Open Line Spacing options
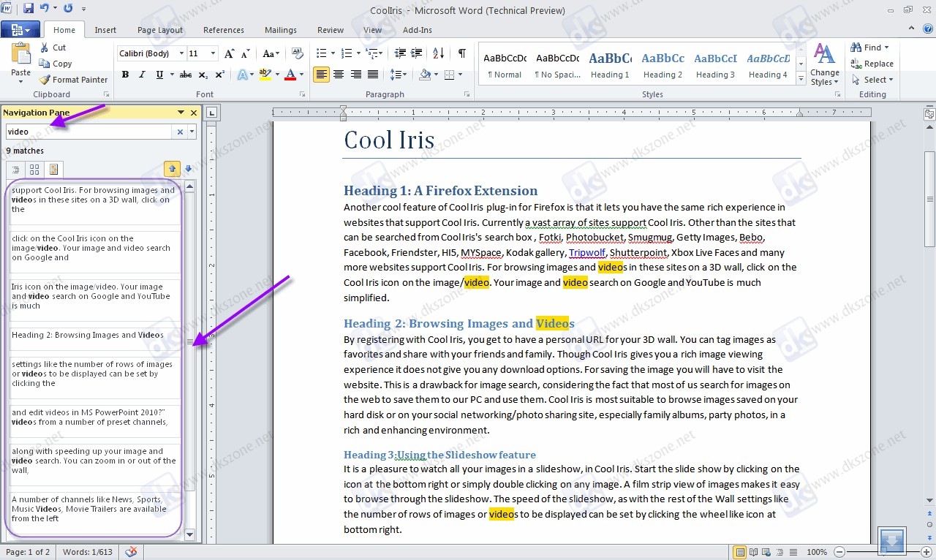 [399, 75]
